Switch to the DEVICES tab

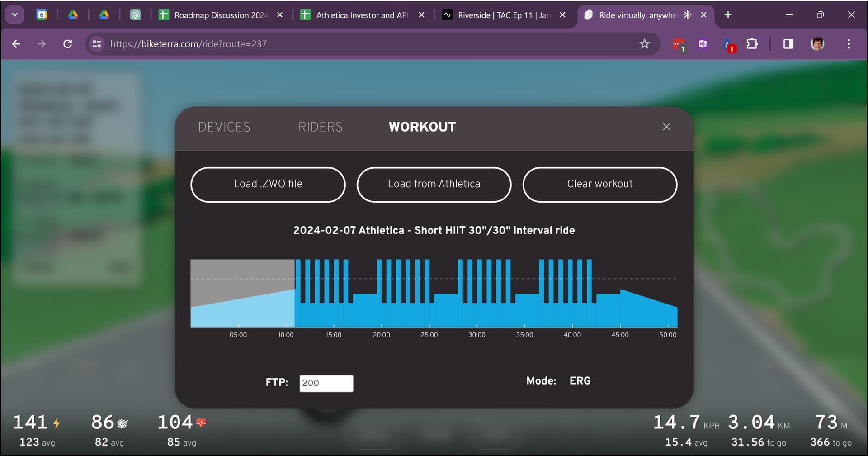[x=224, y=127]
